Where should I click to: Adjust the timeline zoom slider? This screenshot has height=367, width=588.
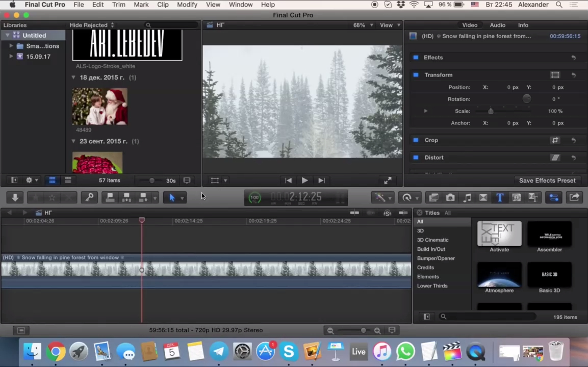tap(363, 330)
